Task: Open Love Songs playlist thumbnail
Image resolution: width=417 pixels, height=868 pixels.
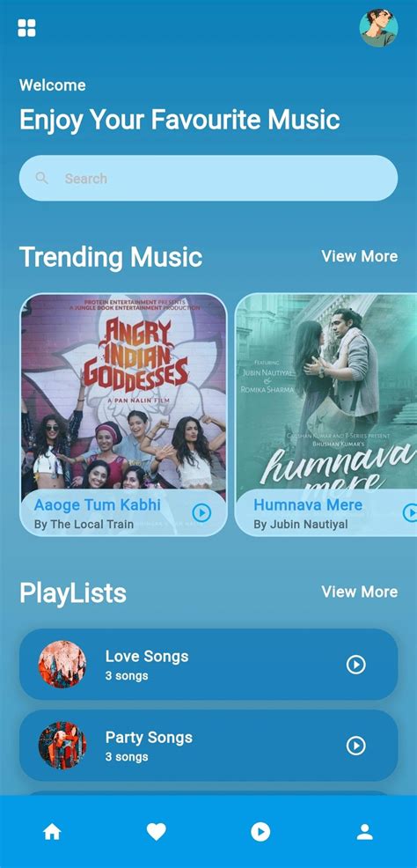Action: pyautogui.click(x=62, y=665)
